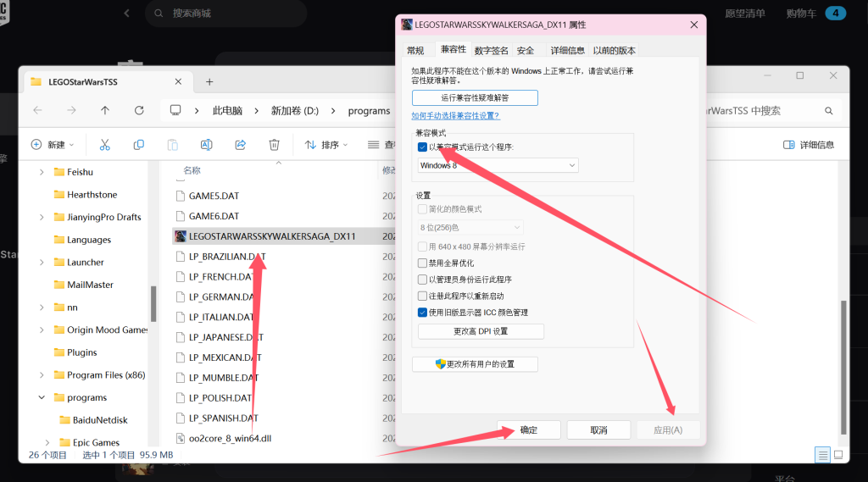Click the Rename icon in Explorer toolbar
Image resolution: width=868 pixels, height=482 pixels.
pos(207,145)
